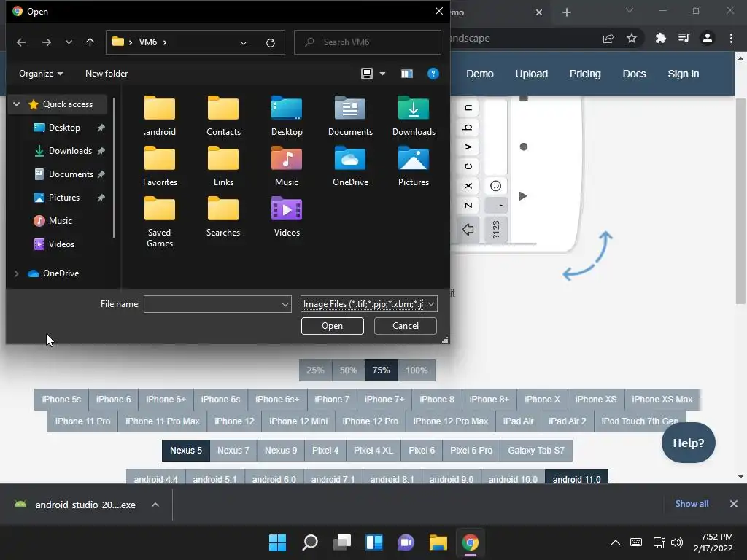Open the .android folder

(x=160, y=116)
